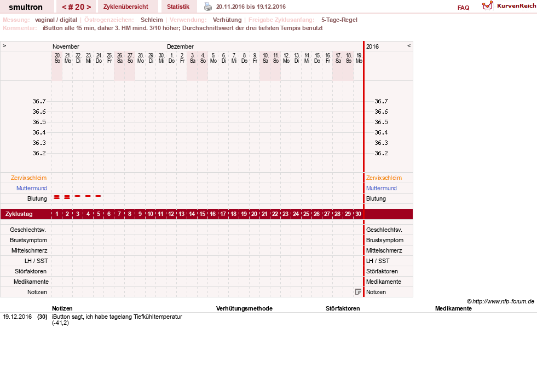The height and width of the screenshot is (392, 537).
Task: Click the date header 1. Do
Action: coord(171,58)
